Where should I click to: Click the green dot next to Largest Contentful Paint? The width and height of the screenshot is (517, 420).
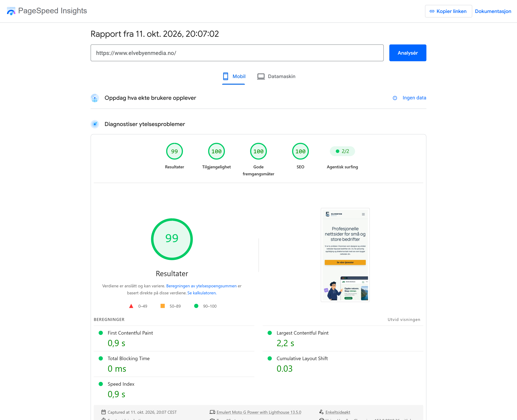(270, 333)
